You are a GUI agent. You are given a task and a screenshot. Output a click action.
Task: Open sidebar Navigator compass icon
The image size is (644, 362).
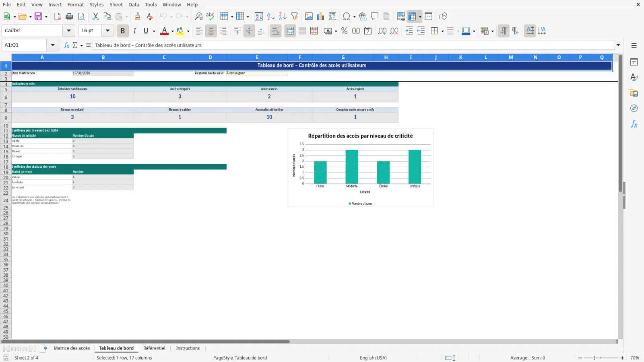click(x=634, y=109)
